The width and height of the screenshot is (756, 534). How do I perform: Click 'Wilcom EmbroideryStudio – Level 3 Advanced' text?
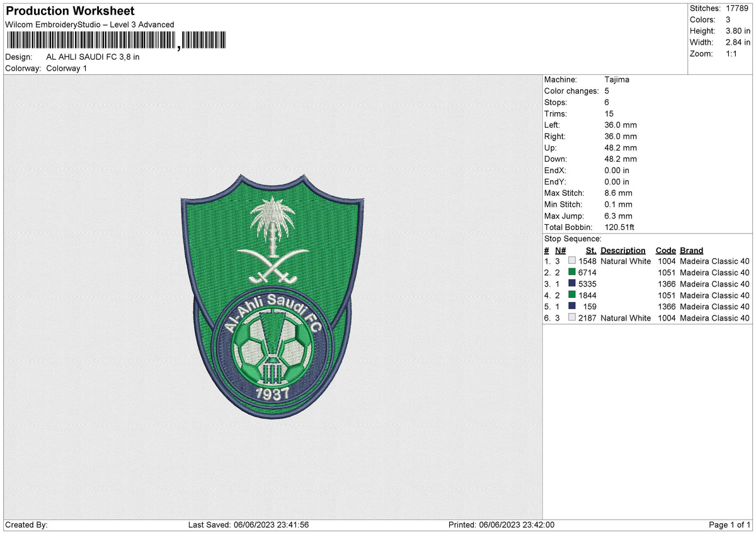point(89,25)
